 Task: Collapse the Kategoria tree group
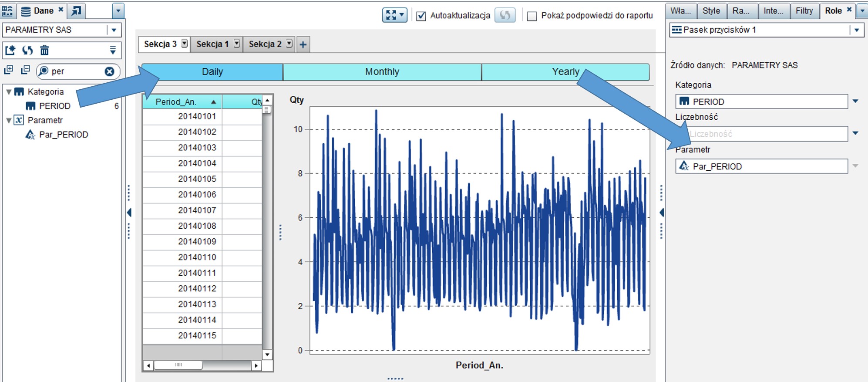click(9, 92)
